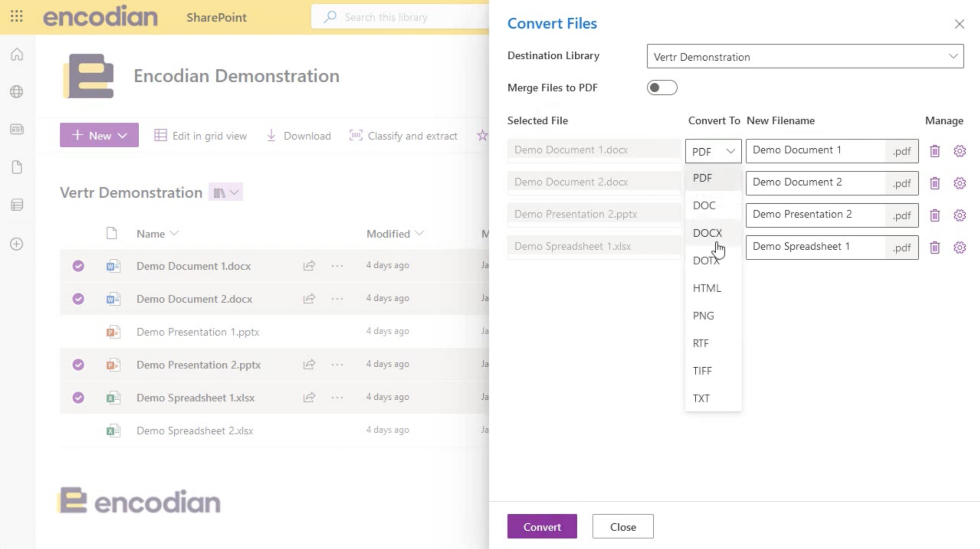
Task: Delete Demo Spreadsheet 1 from conversion list
Action: tap(935, 247)
